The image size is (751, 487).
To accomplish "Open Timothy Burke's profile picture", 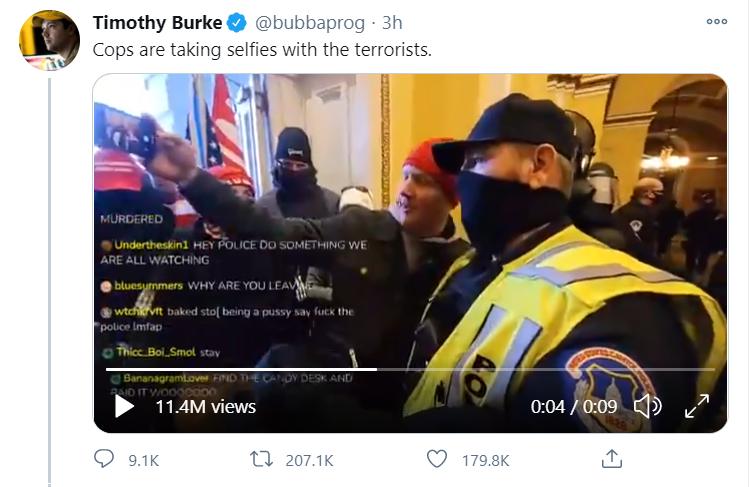I will point(49,40).
